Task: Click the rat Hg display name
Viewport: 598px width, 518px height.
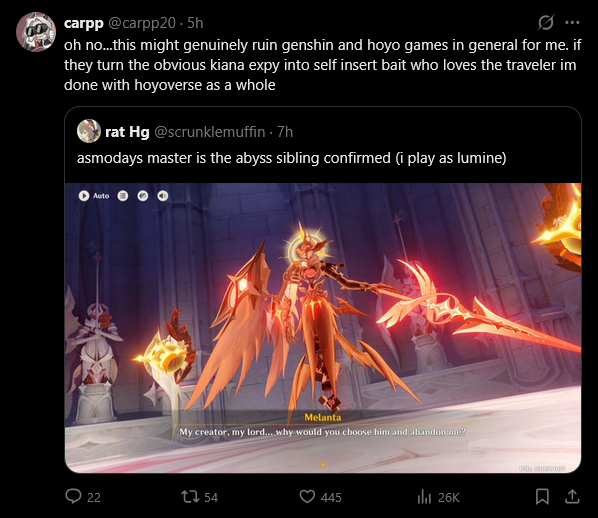Action: click(x=127, y=132)
